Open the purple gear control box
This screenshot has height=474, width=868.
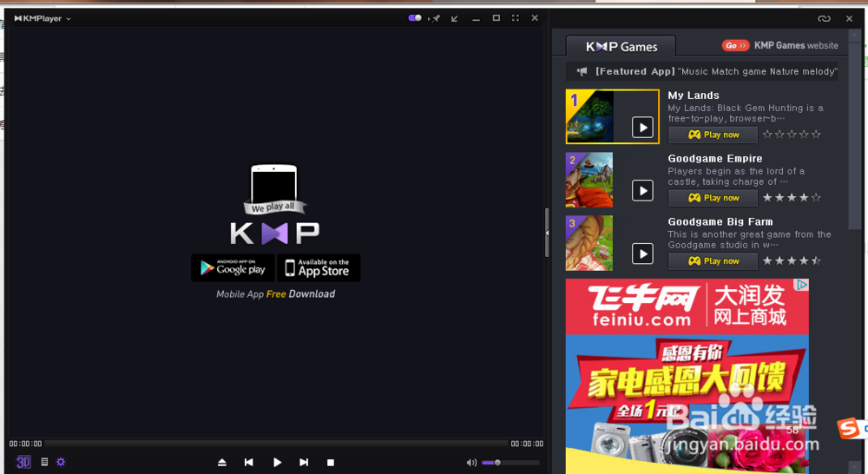click(61, 462)
